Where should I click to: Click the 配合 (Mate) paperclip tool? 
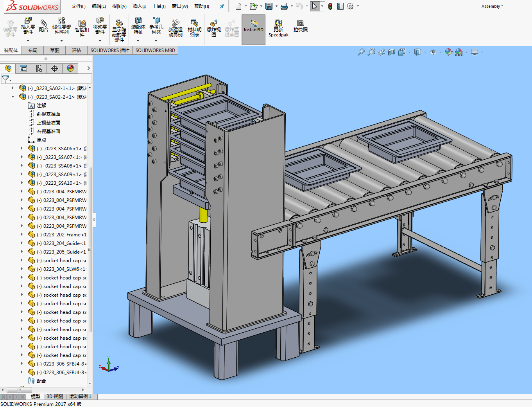pos(44,26)
